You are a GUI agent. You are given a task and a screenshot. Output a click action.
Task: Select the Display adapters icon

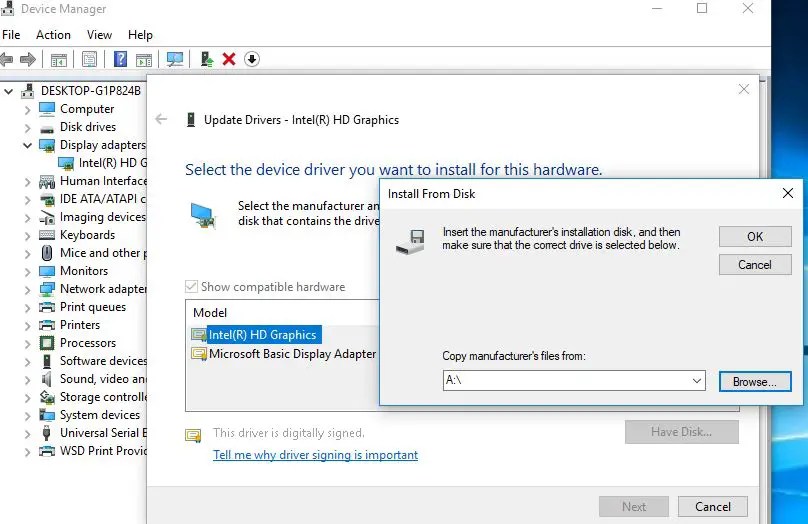coord(47,146)
